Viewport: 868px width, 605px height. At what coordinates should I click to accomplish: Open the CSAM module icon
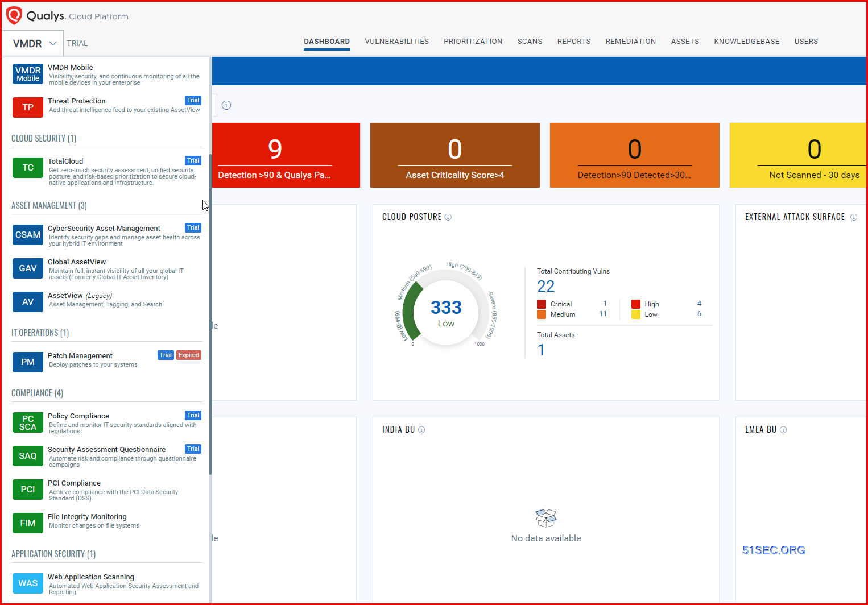28,234
